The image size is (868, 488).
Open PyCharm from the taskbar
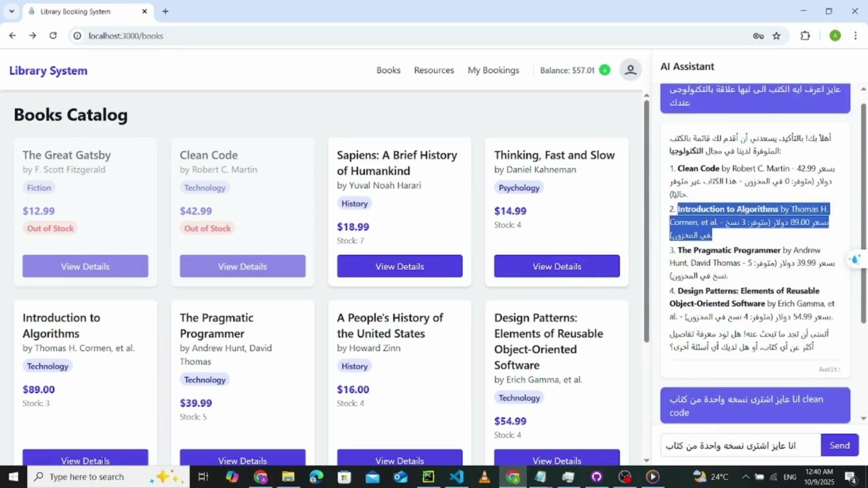click(429, 476)
